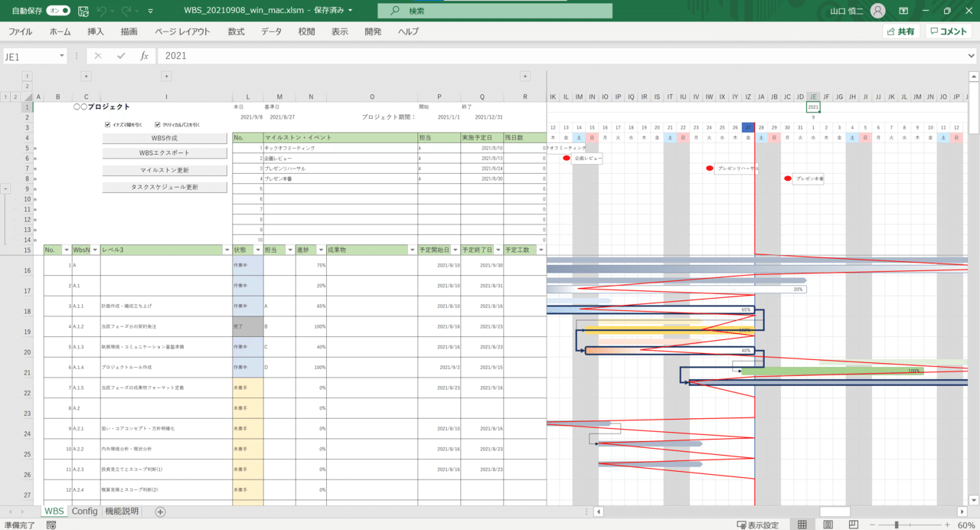Open the 進捗 column filter dropdown
The height and width of the screenshot is (530, 980).
322,250
